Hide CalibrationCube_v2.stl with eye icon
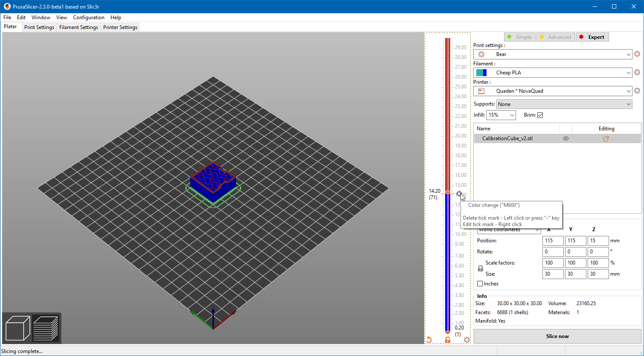644x356 pixels. point(566,138)
